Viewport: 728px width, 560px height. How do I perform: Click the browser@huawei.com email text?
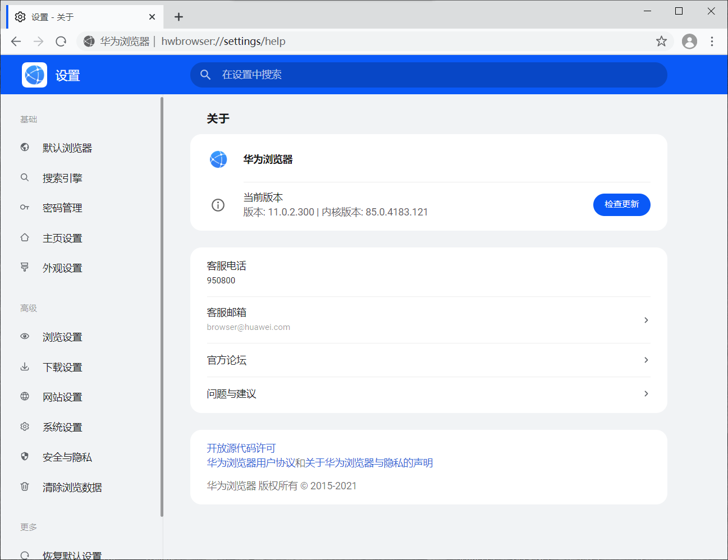(249, 327)
